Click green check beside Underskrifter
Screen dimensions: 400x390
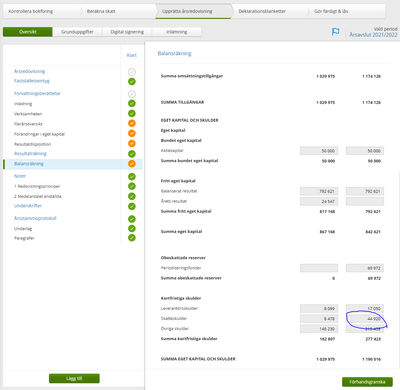[132, 206]
